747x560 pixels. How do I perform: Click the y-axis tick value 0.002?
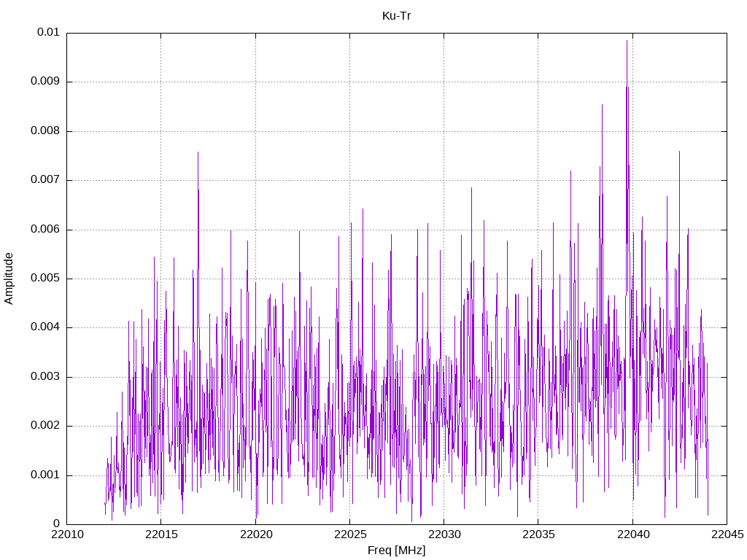click(45, 426)
